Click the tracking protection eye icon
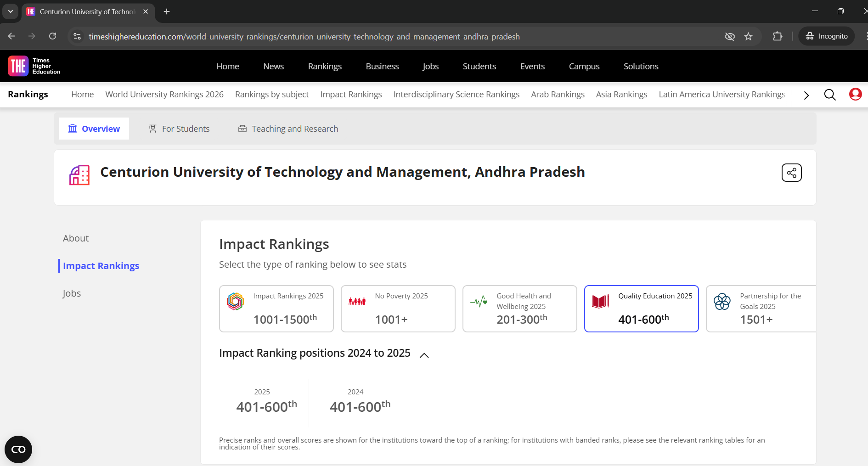Screen dimensions: 868x466 pos(729,36)
